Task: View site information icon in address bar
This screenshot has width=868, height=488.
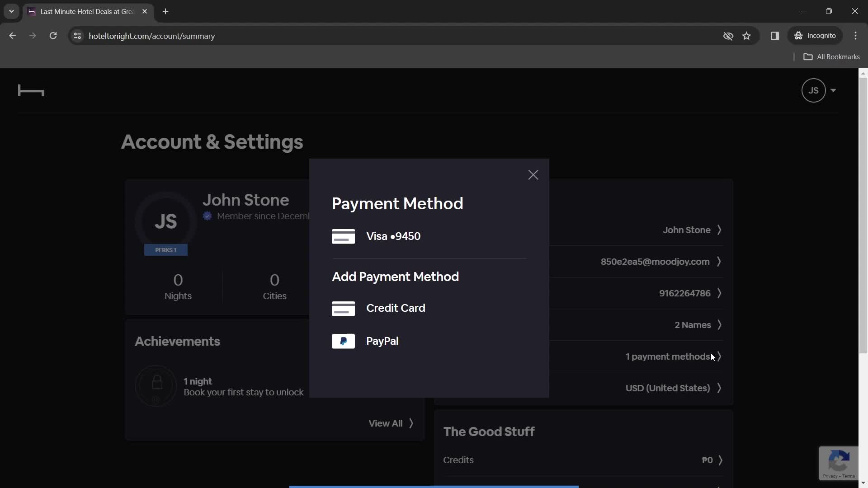Action: [77, 36]
